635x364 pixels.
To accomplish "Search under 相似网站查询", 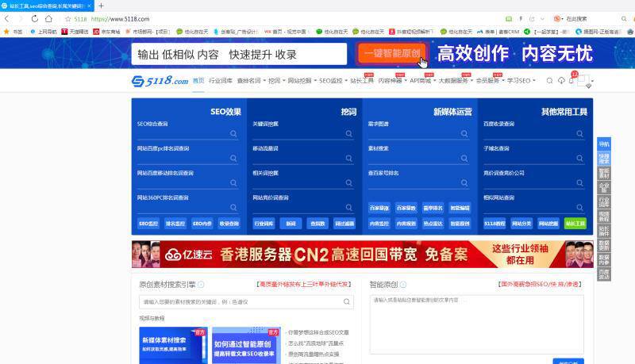I will tap(579, 208).
